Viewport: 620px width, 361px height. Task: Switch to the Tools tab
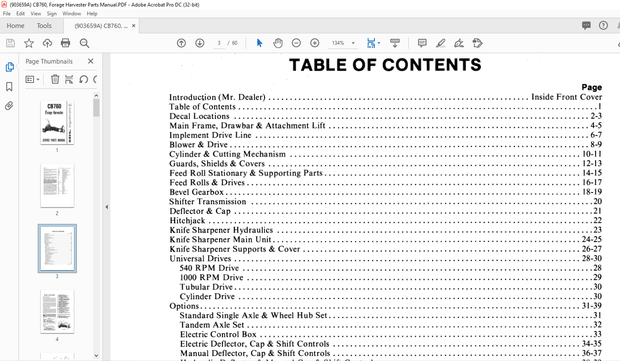click(x=44, y=26)
